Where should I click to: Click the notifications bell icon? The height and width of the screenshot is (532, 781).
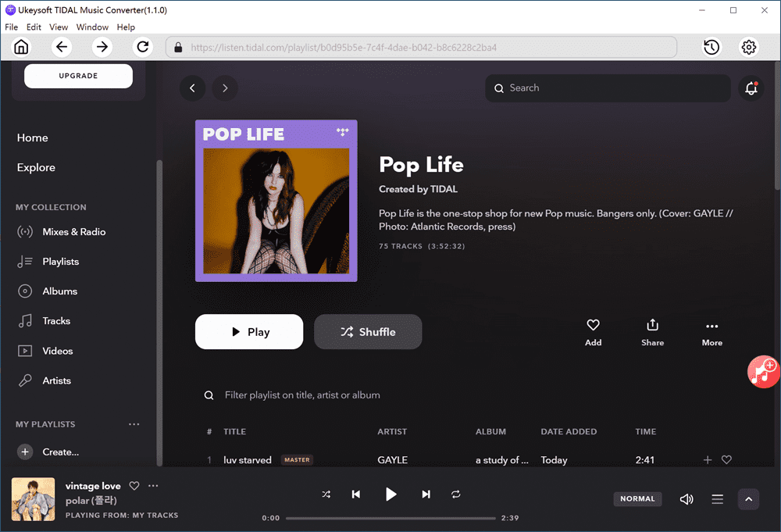tap(751, 88)
